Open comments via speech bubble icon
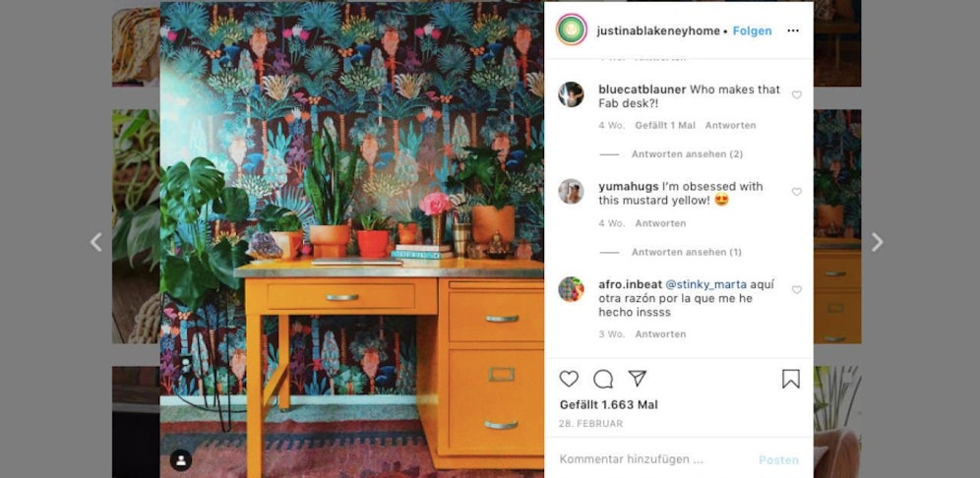The height and width of the screenshot is (478, 980). pos(602,379)
